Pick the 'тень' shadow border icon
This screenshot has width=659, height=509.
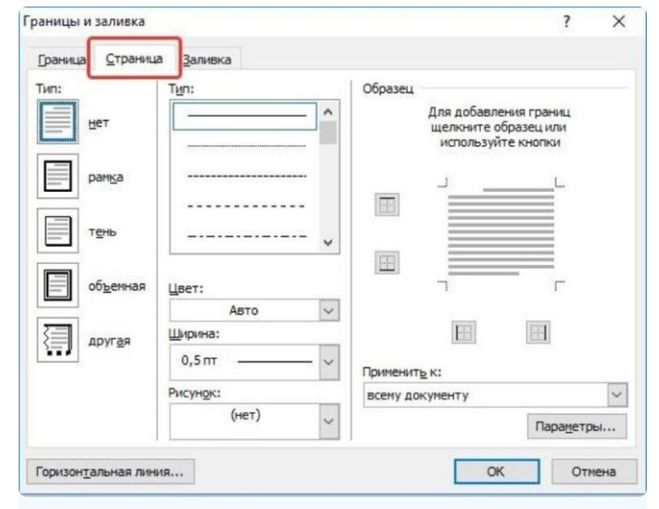[x=55, y=231]
